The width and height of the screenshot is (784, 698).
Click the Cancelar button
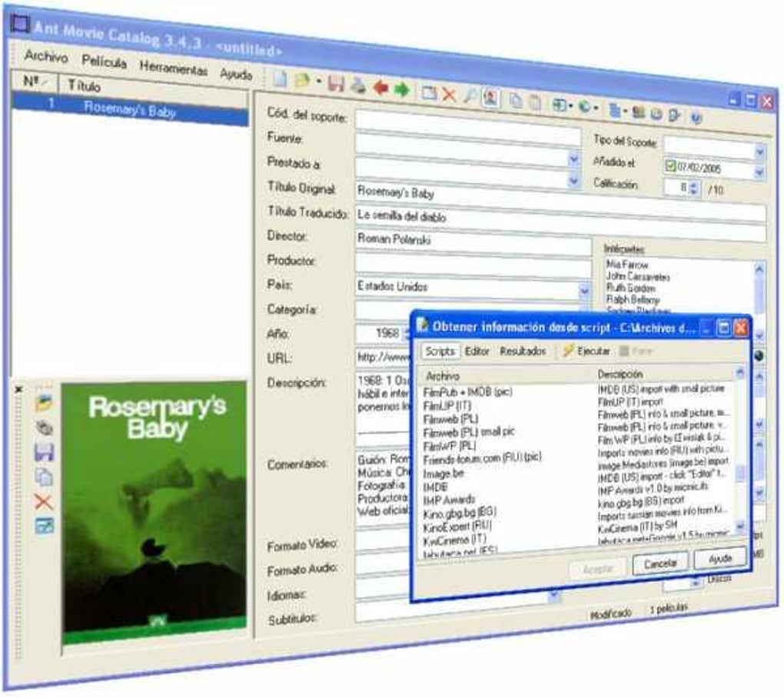[660, 563]
